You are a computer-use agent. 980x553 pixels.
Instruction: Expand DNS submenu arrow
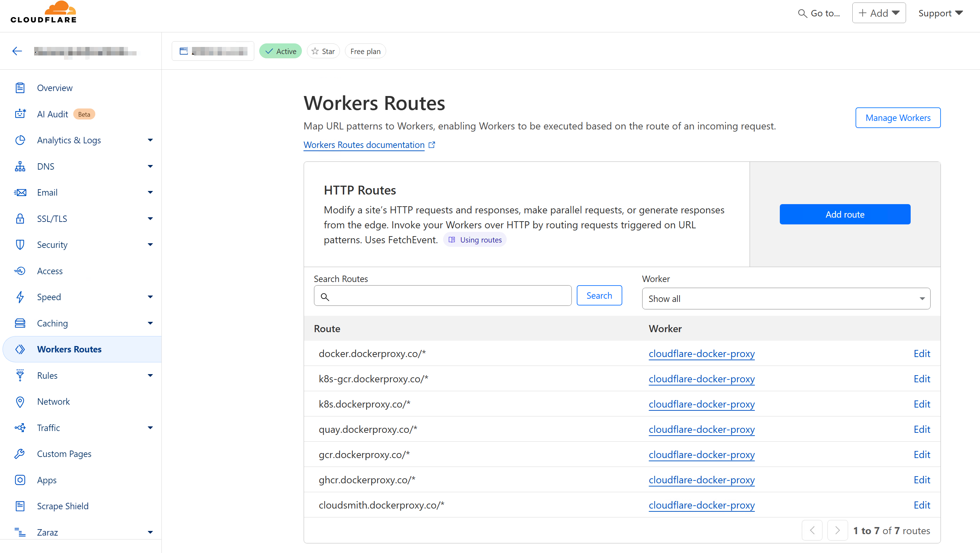coord(150,166)
